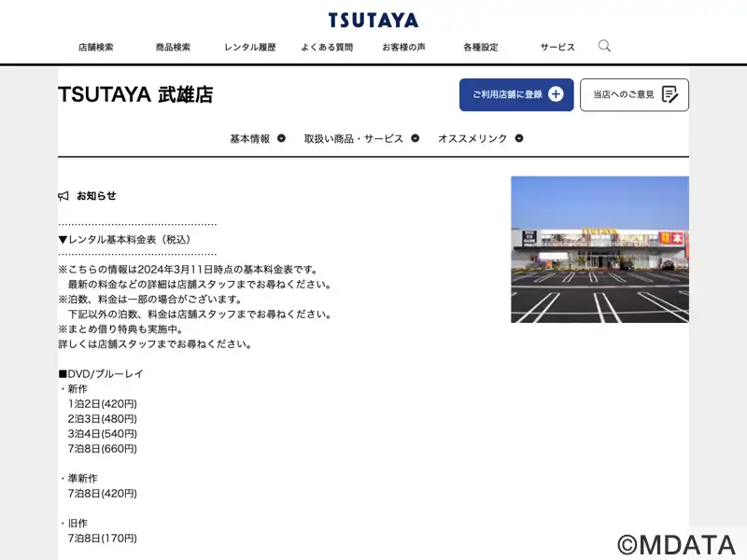Click the ■DVD/ブルーレイ heading
747x560 pixels.
[x=101, y=374]
